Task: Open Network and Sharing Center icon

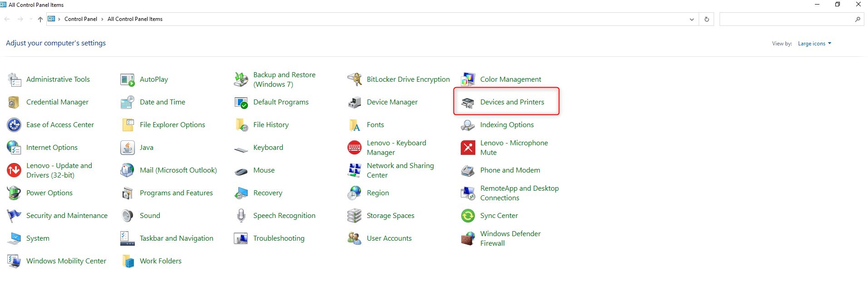Action: [355, 170]
